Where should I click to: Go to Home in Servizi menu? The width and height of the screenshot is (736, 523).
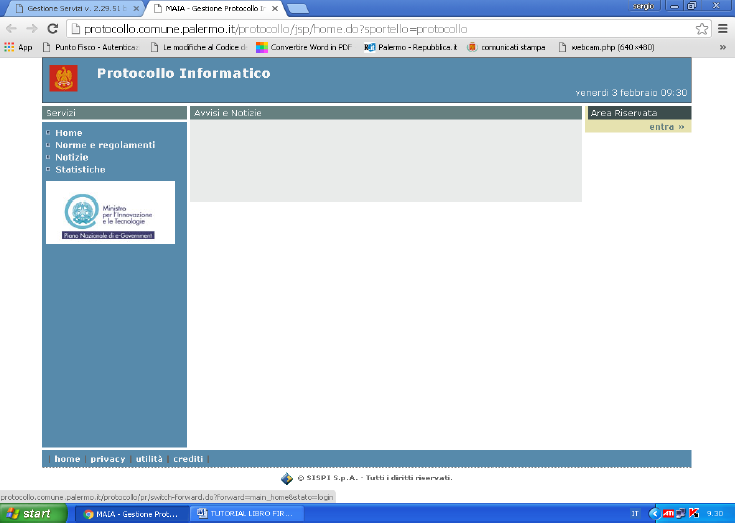pyautogui.click(x=69, y=133)
